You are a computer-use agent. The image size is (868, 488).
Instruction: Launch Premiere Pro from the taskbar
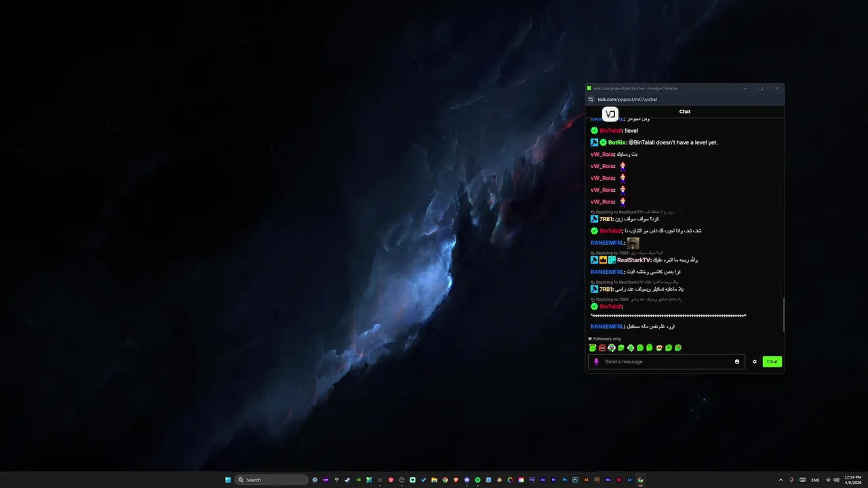(553, 480)
